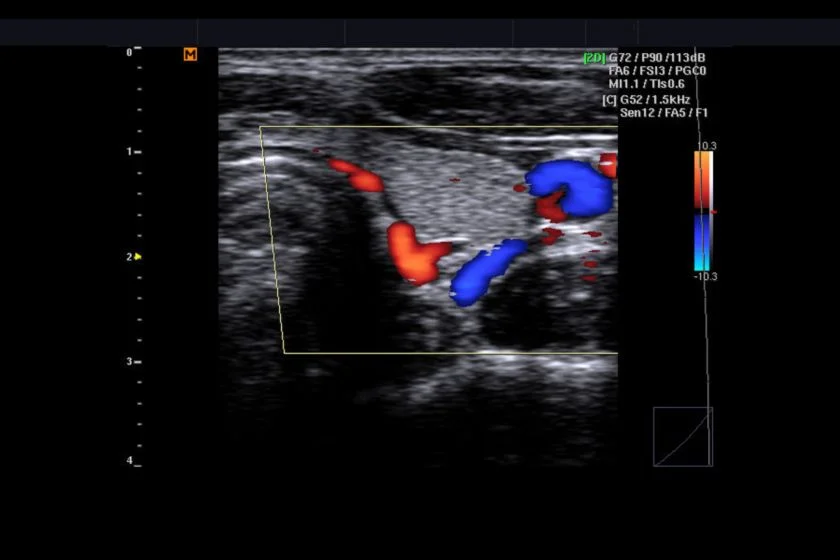Click the orange M probe orientation marker
Screen dimensions: 840x560
pyautogui.click(x=190, y=54)
